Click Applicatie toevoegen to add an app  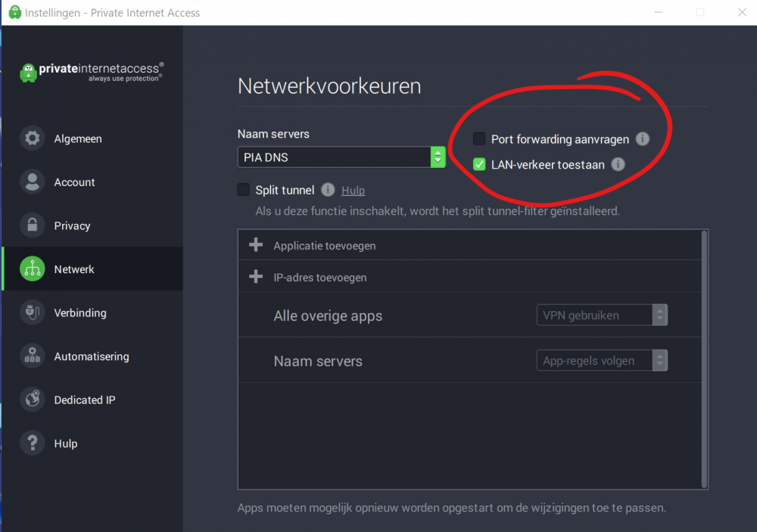pos(324,246)
